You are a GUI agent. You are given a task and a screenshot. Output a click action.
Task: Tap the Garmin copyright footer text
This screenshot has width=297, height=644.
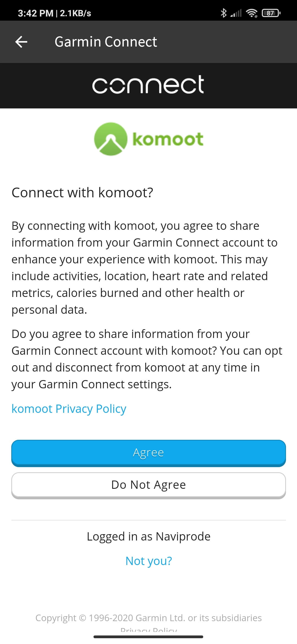click(x=148, y=618)
